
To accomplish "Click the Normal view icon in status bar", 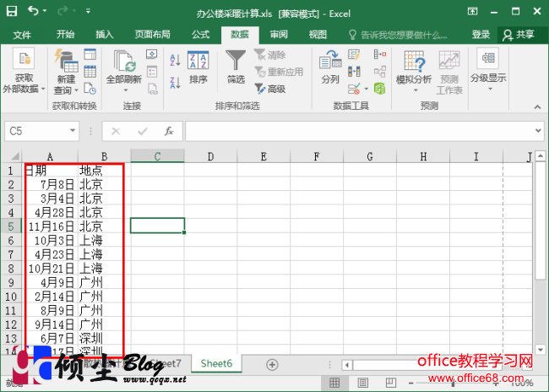I will pyautogui.click(x=334, y=383).
